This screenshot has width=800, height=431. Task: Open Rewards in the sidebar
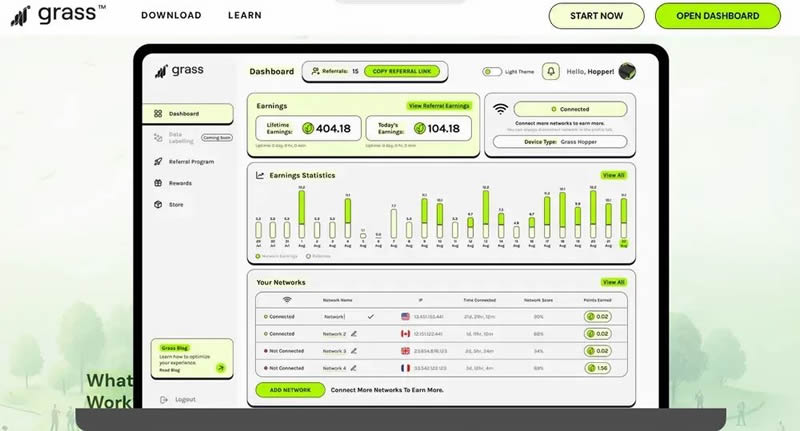click(x=173, y=183)
